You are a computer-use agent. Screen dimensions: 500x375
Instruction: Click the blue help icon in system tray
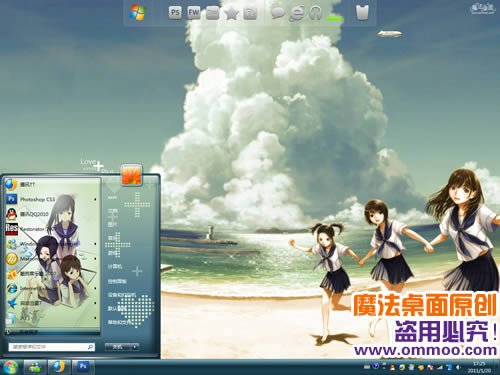(x=376, y=367)
